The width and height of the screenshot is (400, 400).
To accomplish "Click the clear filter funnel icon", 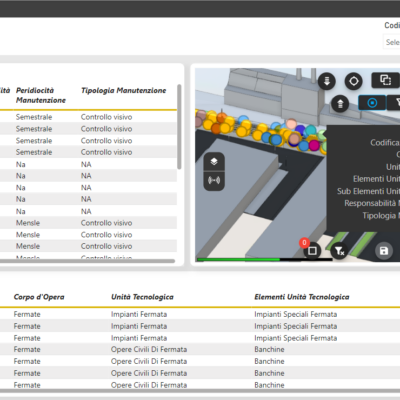I will 339,251.
